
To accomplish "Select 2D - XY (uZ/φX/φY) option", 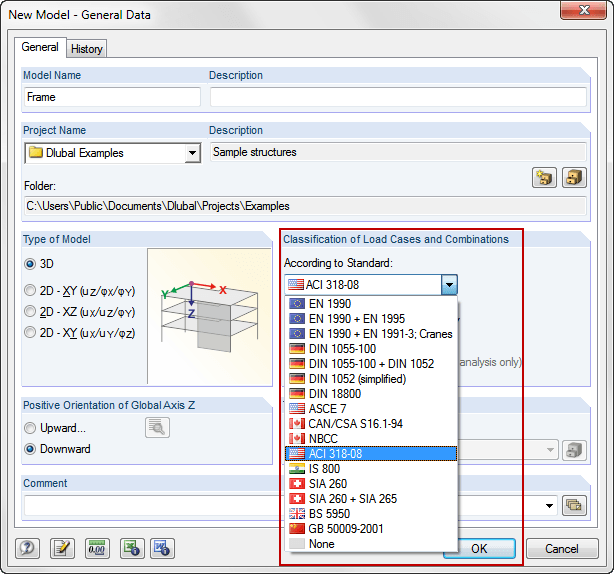I will click(79, 291).
